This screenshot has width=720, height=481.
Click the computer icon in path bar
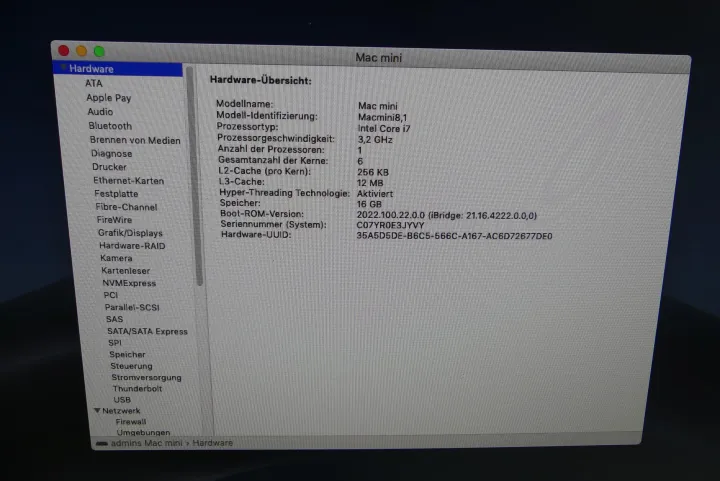click(x=101, y=443)
